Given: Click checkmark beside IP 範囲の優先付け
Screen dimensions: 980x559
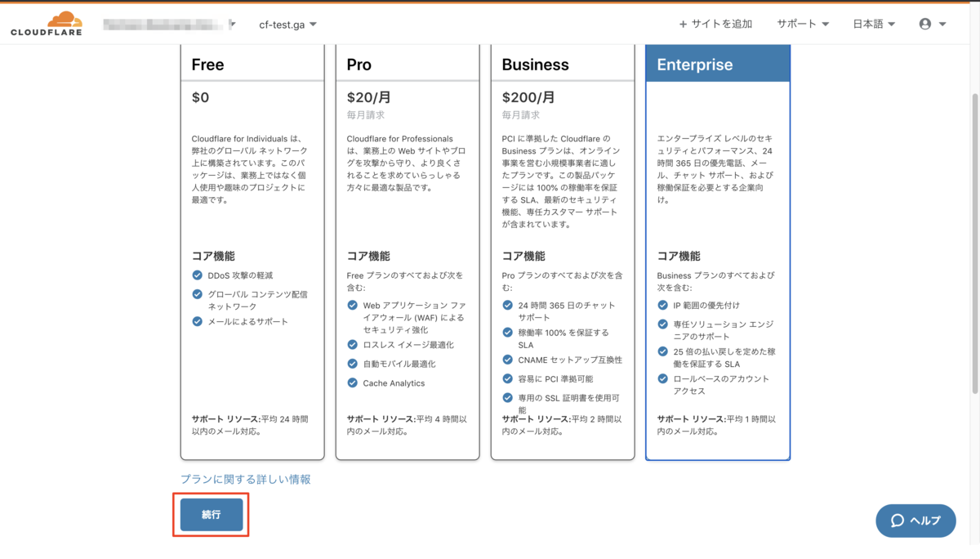Looking at the screenshot, I should click(662, 305).
